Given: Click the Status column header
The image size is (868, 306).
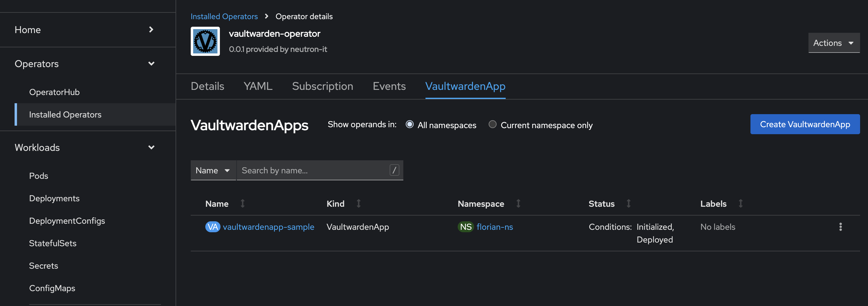Looking at the screenshot, I should pyautogui.click(x=601, y=204).
